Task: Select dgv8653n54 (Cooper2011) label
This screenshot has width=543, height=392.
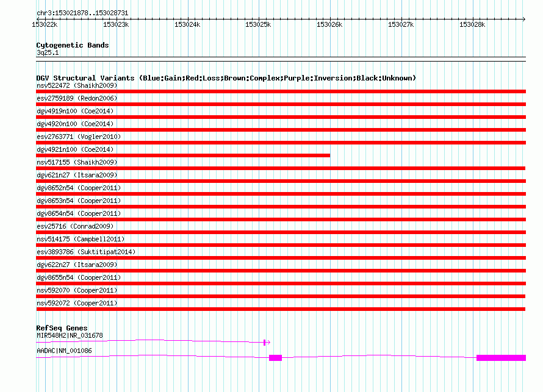Action: point(79,201)
